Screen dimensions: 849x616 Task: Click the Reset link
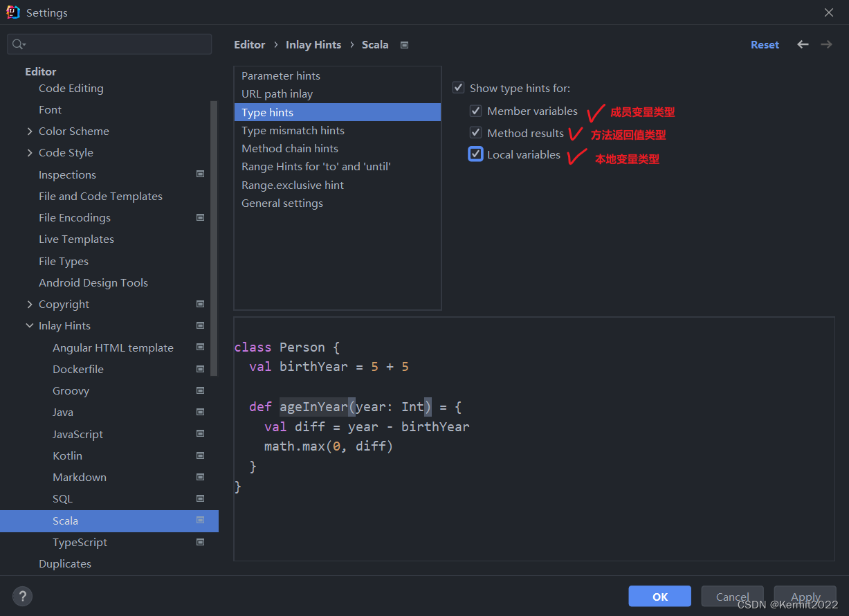[765, 44]
